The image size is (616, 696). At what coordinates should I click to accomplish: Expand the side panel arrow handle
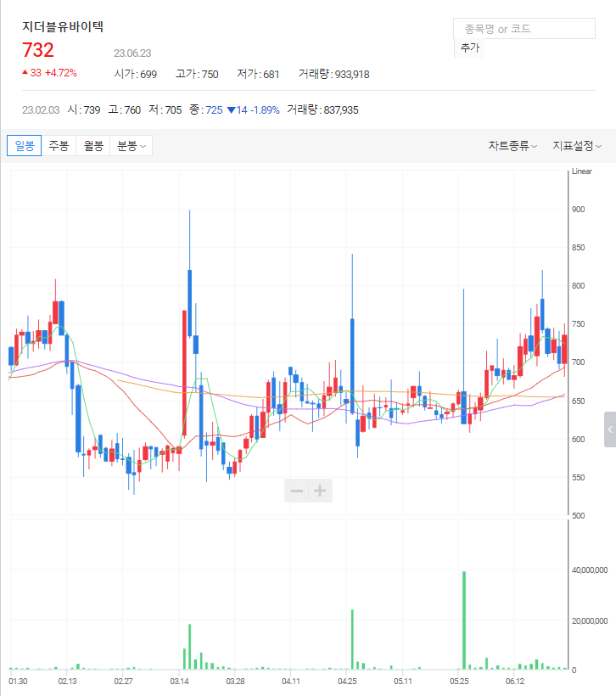coord(610,429)
